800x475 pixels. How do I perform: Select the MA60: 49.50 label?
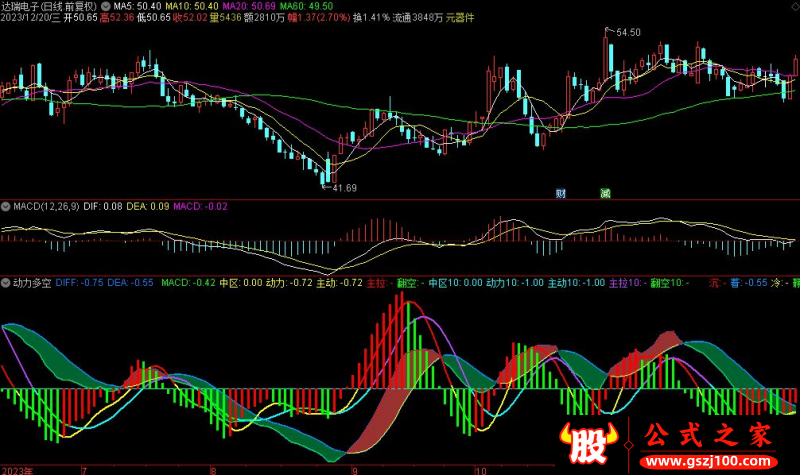306,7
